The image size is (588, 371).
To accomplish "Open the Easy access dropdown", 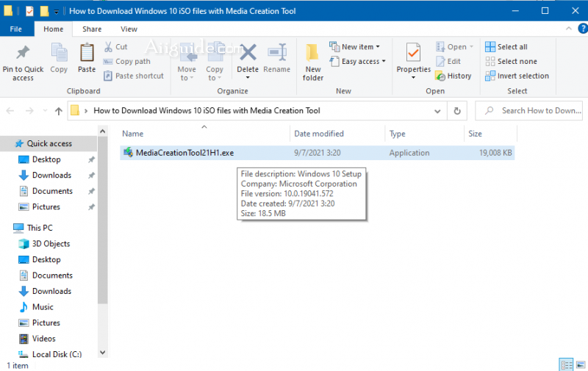I will (357, 62).
